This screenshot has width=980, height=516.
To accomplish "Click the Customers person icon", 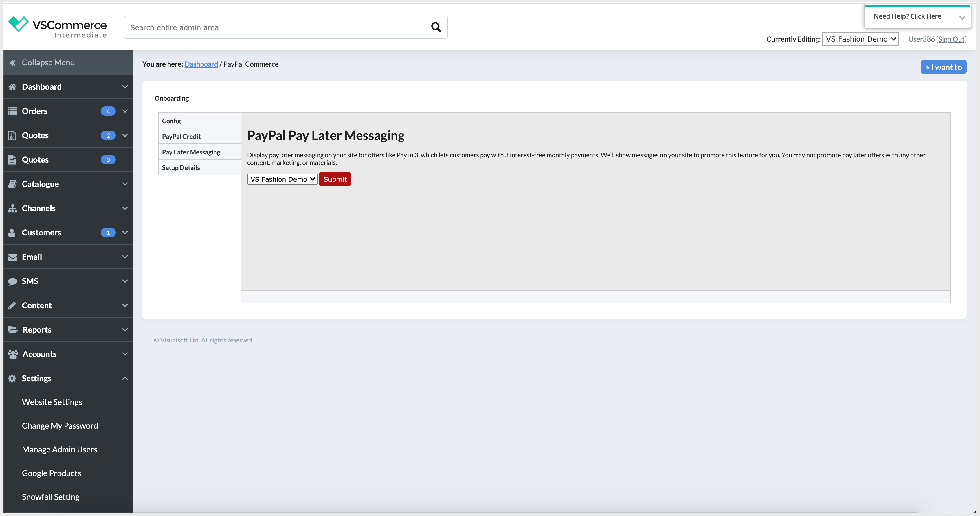I will click(12, 232).
